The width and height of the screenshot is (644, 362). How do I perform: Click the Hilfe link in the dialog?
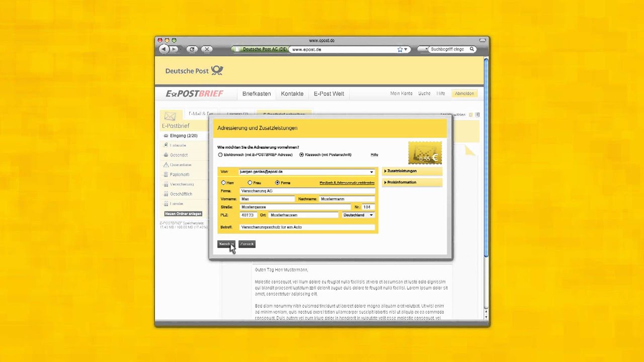[x=374, y=155]
